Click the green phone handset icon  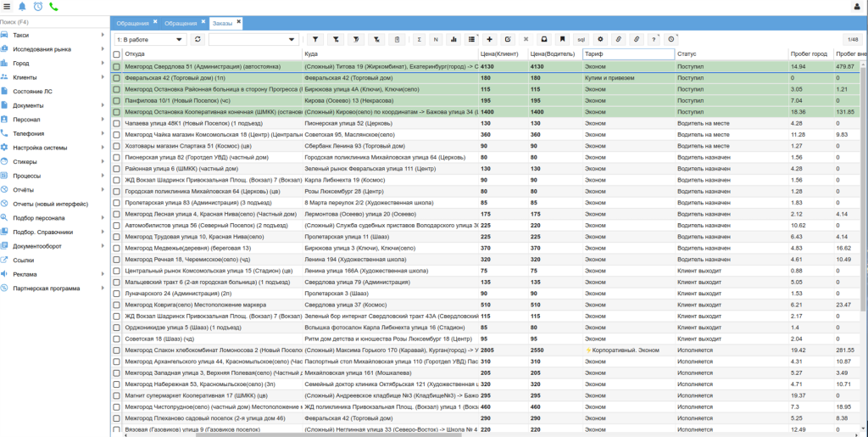coord(53,7)
